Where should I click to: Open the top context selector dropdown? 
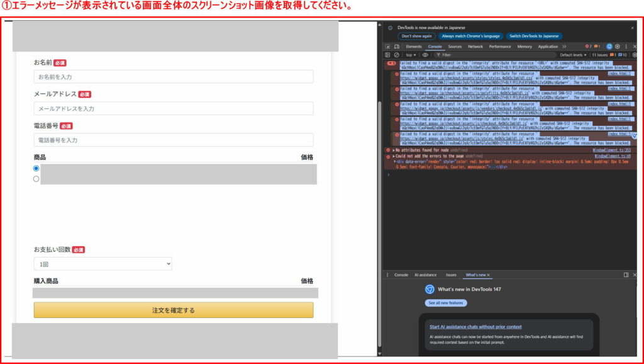410,55
